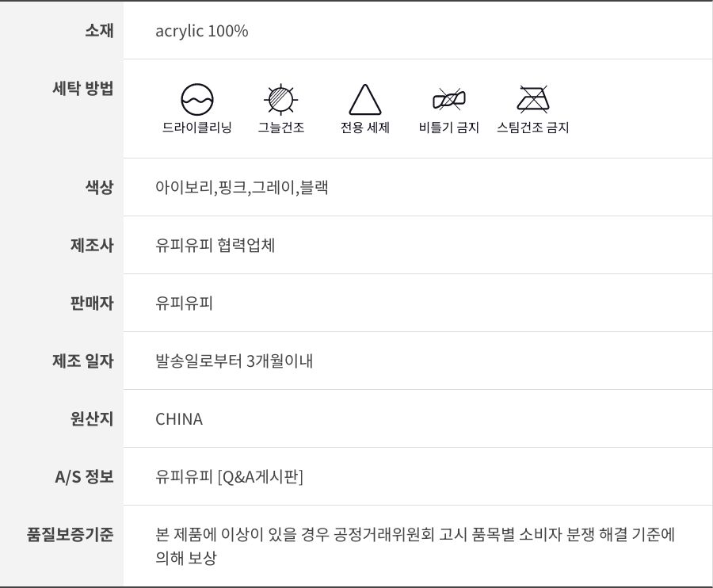713x588 pixels.
Task: Click the no steam drying icon
Action: pos(533,100)
